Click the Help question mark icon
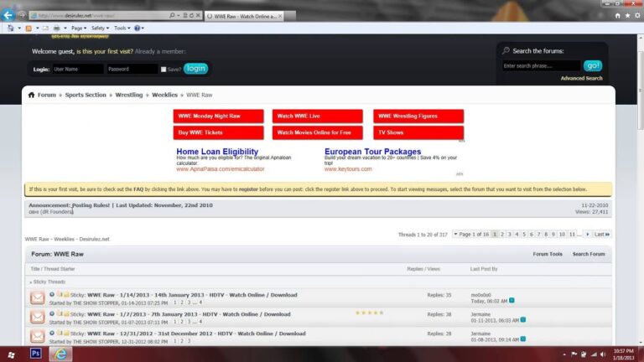Screen dimensions: 644x362 click(x=138, y=28)
